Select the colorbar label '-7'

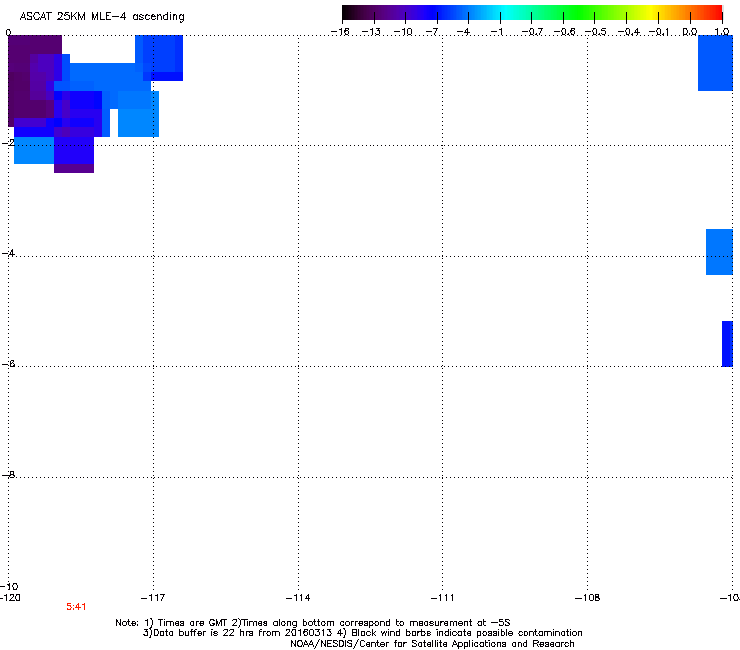[433, 32]
